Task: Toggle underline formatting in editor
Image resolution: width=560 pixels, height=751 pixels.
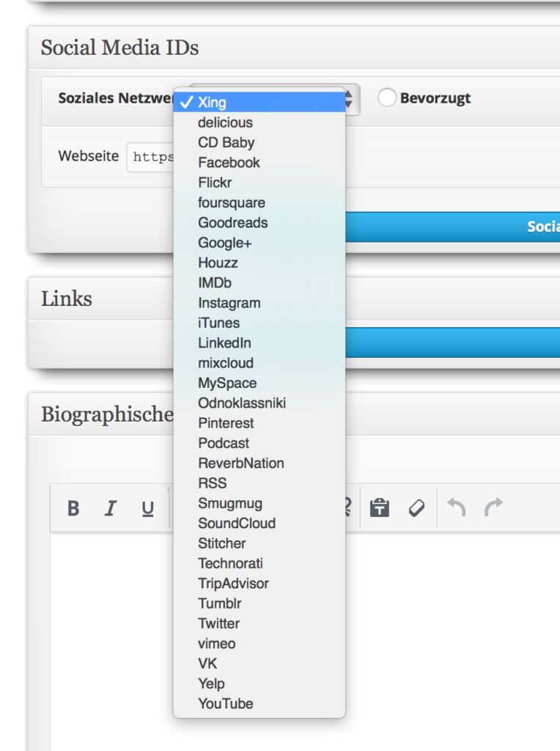Action: click(x=148, y=508)
